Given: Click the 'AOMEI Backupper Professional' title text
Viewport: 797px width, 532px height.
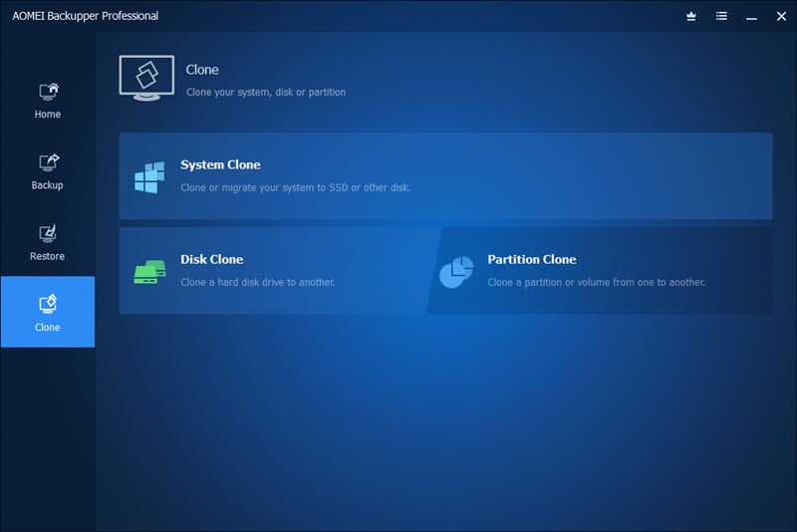Looking at the screenshot, I should (x=86, y=16).
